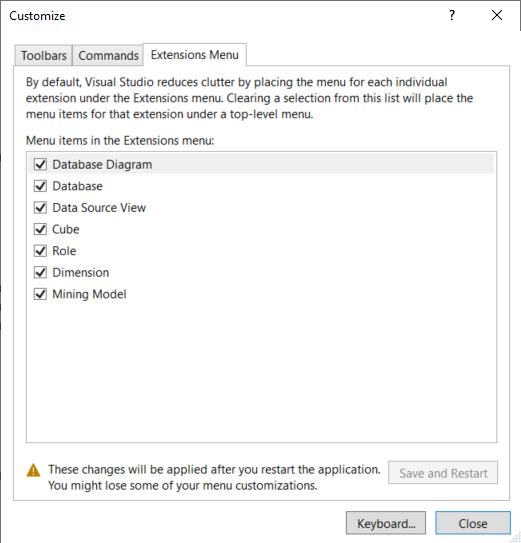Open the Commands tab
Screen dimensions: 521x543
[x=108, y=55]
